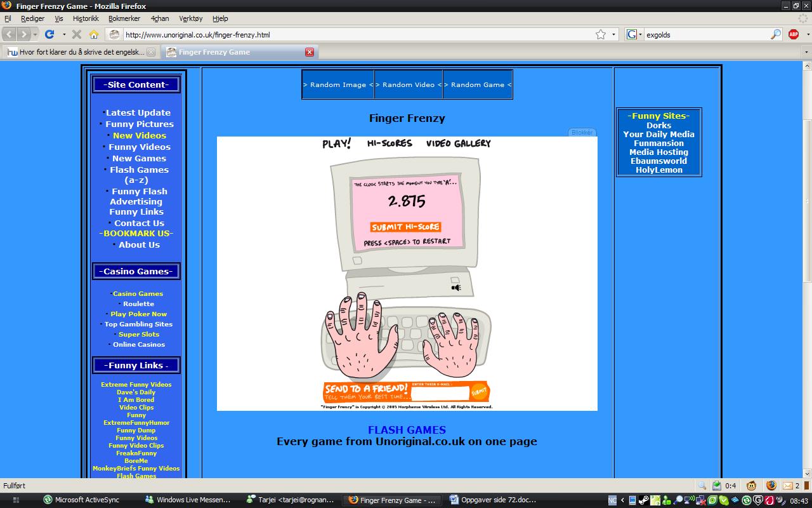Image resolution: width=812 pixels, height=508 pixels.
Task: Mute the game with the speaker icon
Action: tap(456, 288)
